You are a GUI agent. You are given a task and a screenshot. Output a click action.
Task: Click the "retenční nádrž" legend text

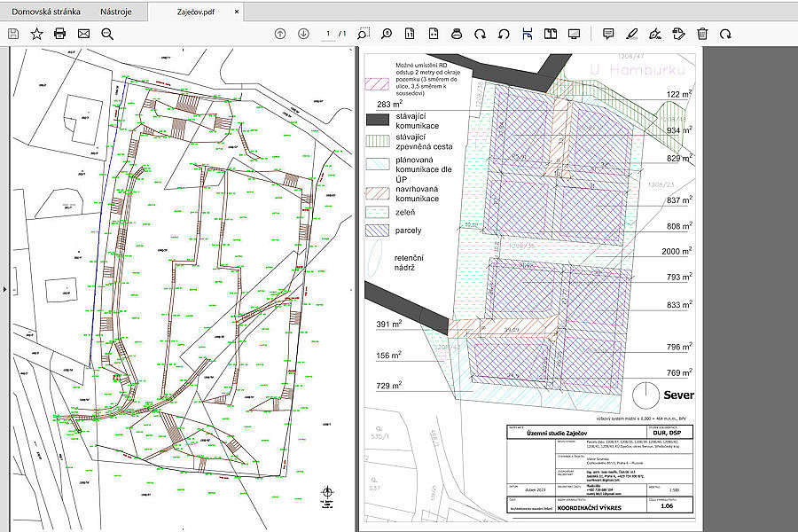click(409, 262)
